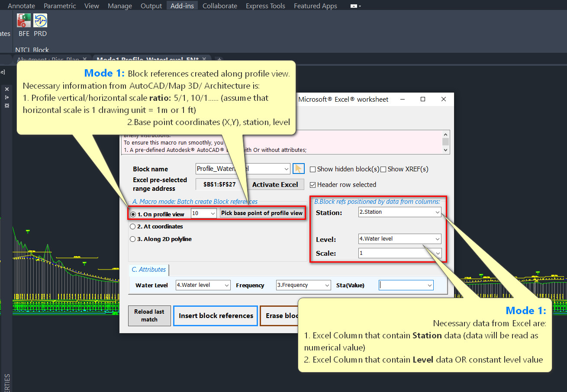
Task: Click the Activate Excel button
Action: click(x=275, y=184)
